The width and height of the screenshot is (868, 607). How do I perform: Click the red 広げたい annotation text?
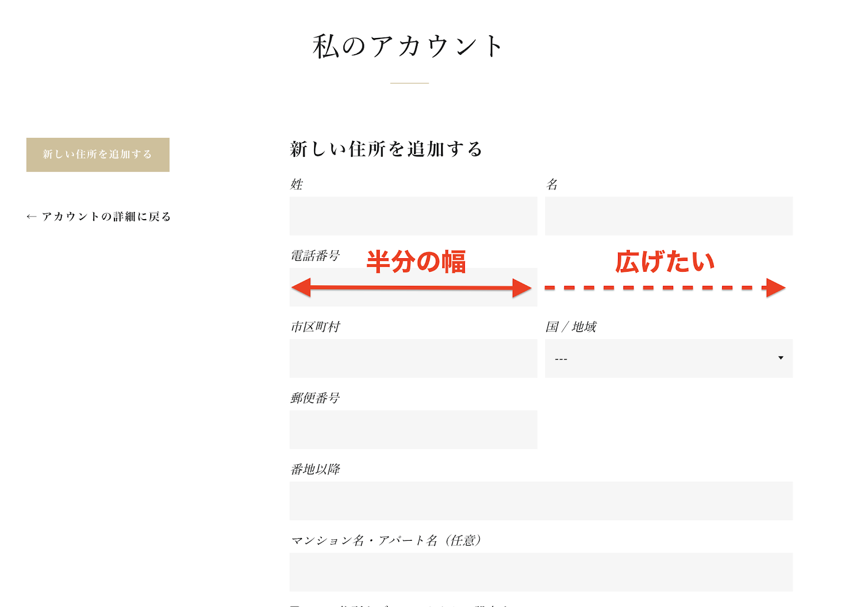tap(665, 262)
